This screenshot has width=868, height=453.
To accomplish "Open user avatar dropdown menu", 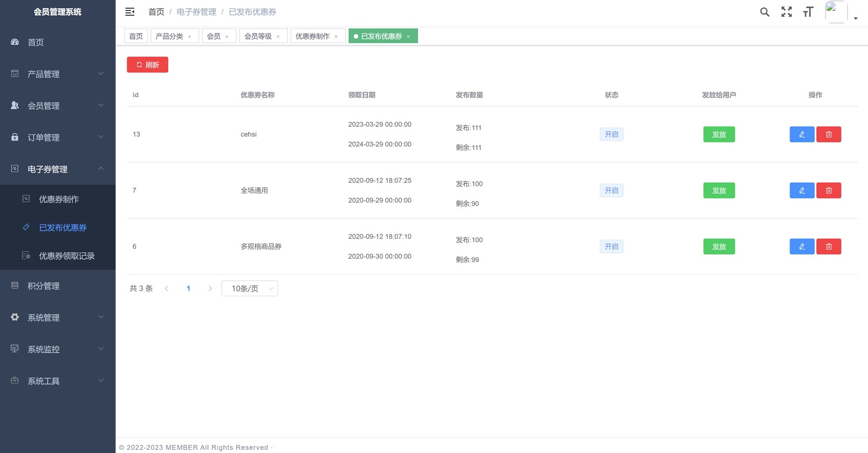I will point(840,13).
